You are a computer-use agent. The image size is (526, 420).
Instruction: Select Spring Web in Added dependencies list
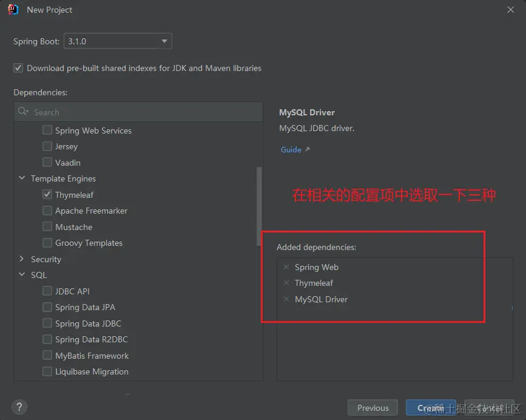click(x=317, y=268)
